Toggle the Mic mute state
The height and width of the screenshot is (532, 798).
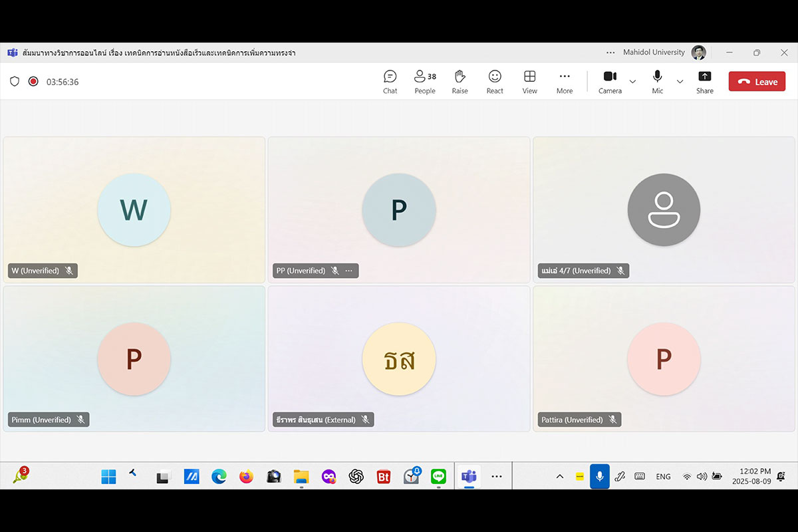[x=657, y=81]
